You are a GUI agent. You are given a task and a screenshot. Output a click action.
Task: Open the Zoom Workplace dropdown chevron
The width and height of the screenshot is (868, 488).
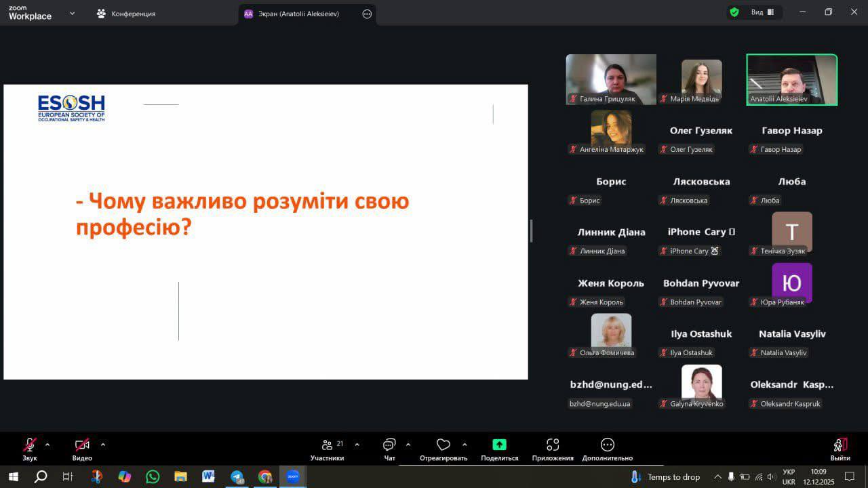point(73,14)
